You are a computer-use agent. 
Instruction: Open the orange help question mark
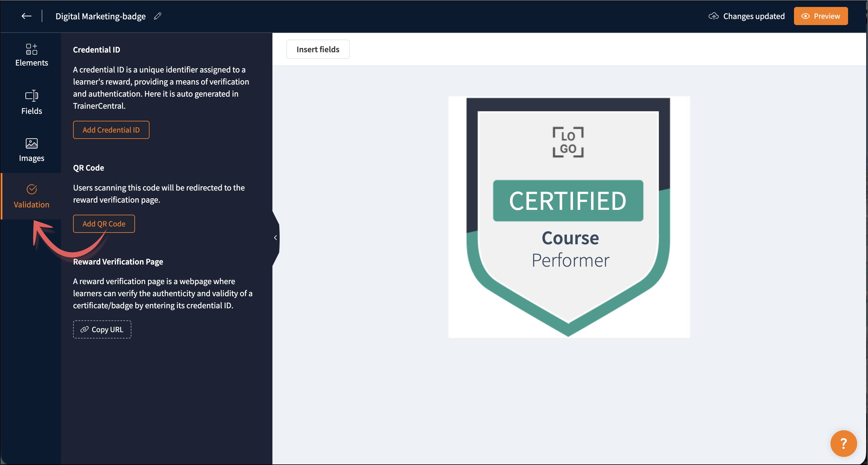843,443
